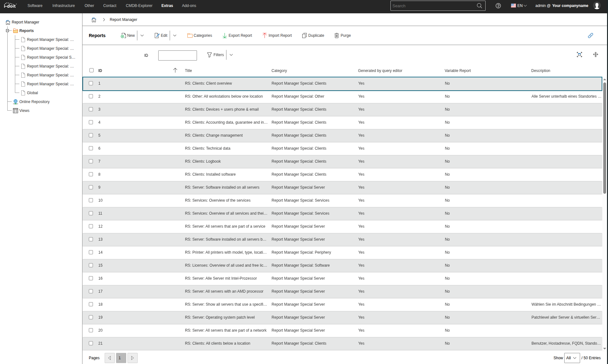Click Report Manager root tree node
The image size is (608, 364).
25,22
